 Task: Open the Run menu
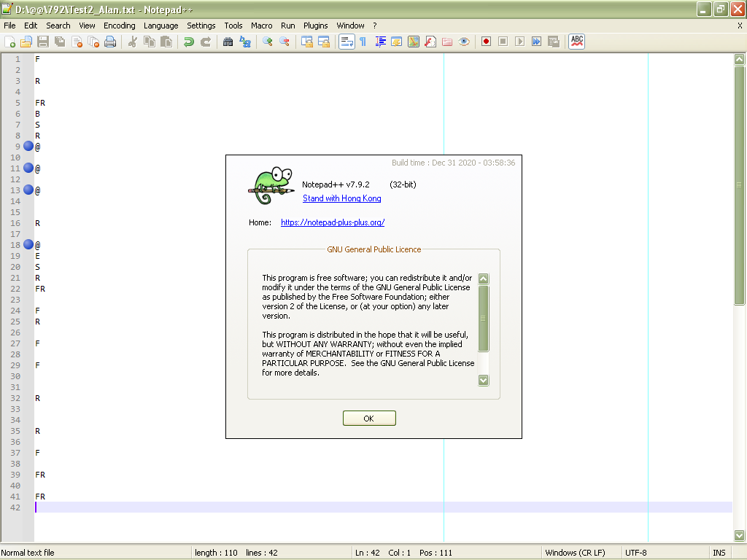(287, 26)
